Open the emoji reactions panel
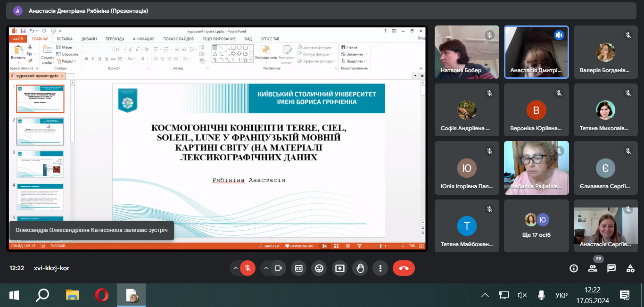644x307 pixels. 319,268
